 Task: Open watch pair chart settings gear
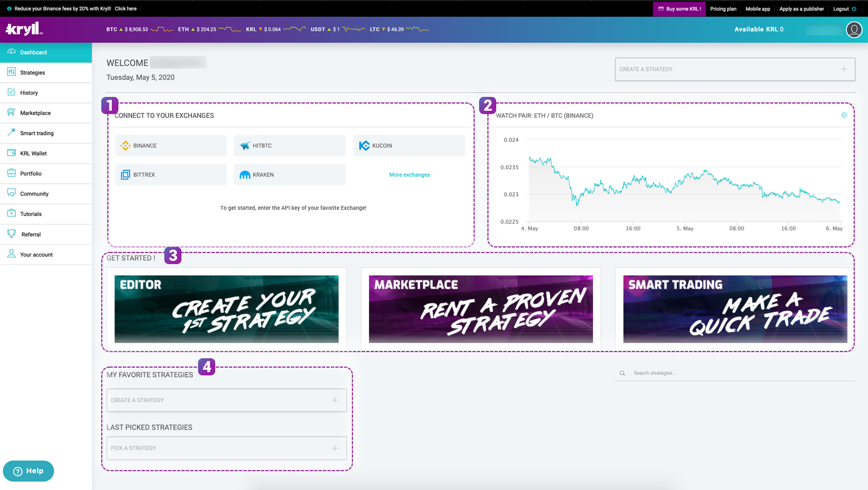[844, 115]
